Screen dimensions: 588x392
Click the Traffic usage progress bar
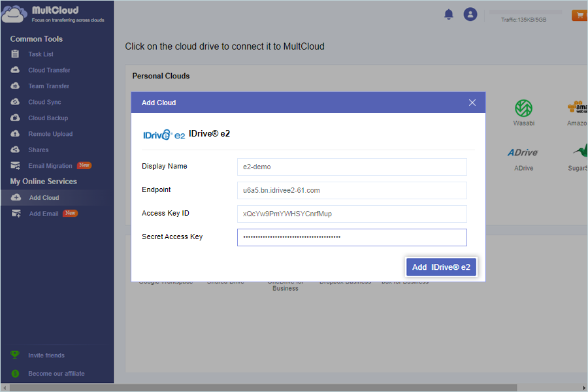coord(525,12)
